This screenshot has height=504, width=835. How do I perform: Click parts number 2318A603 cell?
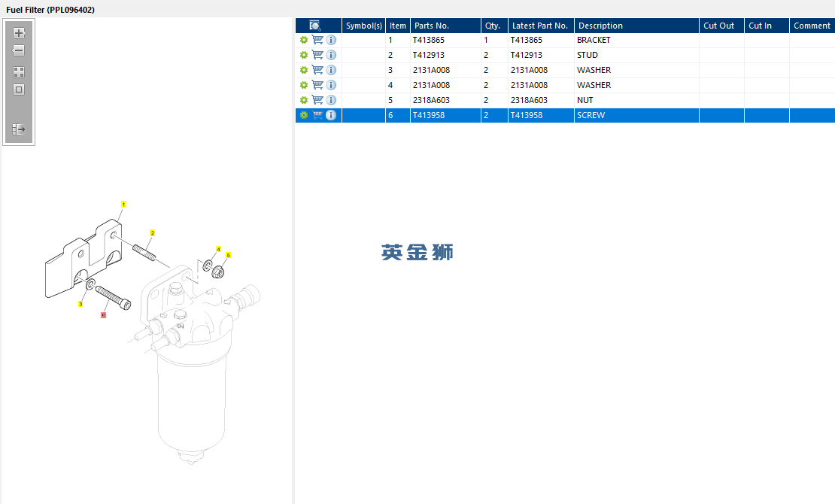tap(445, 99)
